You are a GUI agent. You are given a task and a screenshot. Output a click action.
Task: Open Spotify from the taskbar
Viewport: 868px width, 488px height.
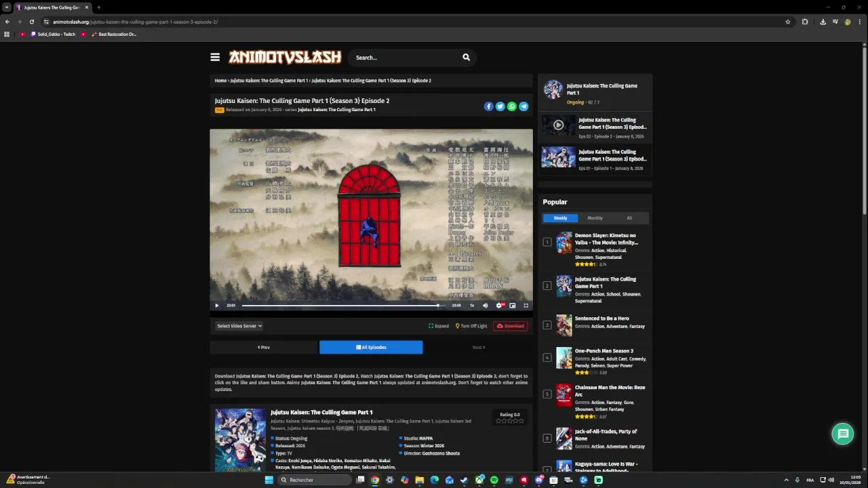(x=494, y=480)
